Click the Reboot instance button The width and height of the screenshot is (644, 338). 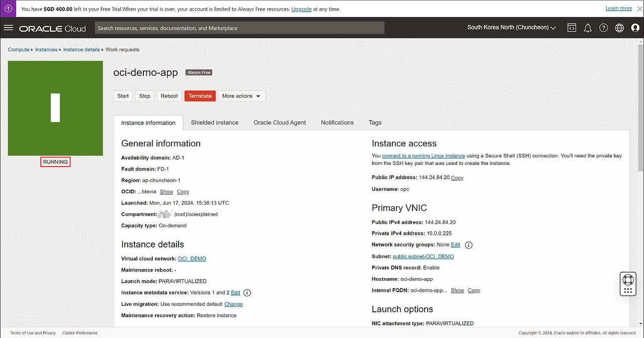pos(169,96)
